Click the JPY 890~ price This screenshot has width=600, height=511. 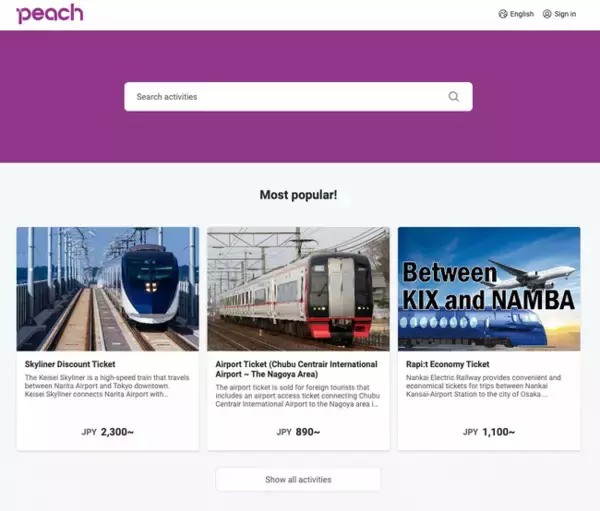298,432
